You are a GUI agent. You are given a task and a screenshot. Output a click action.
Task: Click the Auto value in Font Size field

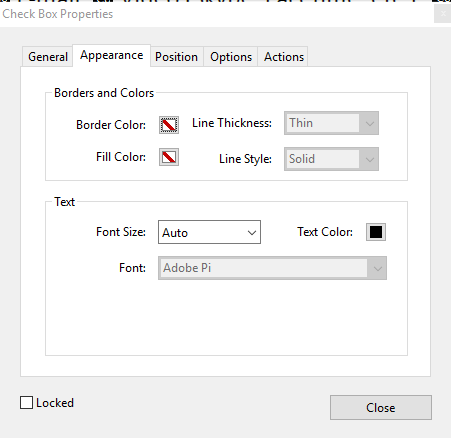tap(175, 233)
